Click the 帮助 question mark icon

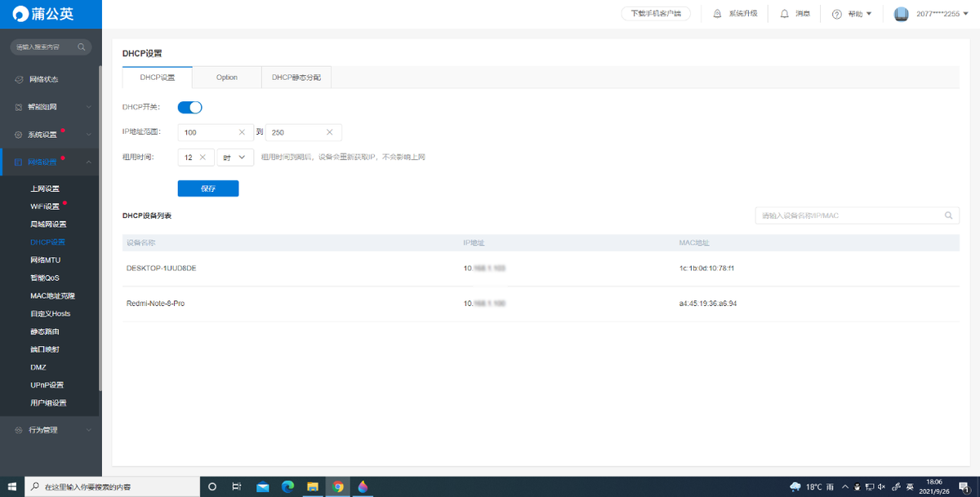pyautogui.click(x=837, y=14)
